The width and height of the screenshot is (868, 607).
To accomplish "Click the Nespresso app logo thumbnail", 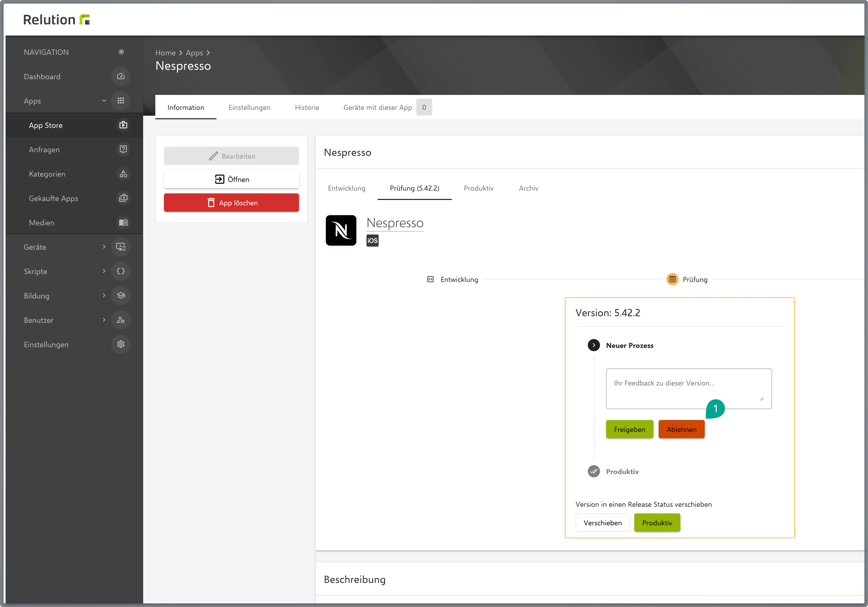I will (341, 230).
